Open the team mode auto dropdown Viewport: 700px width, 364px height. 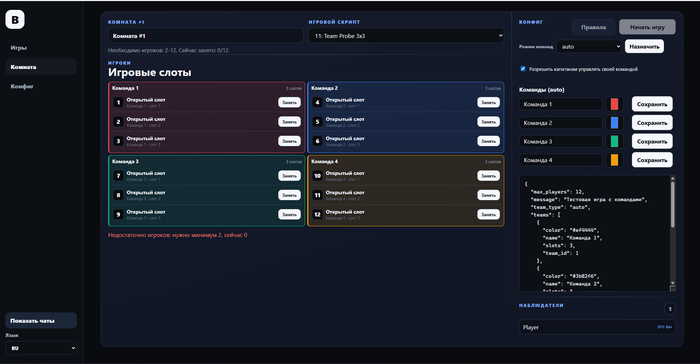pyautogui.click(x=588, y=46)
